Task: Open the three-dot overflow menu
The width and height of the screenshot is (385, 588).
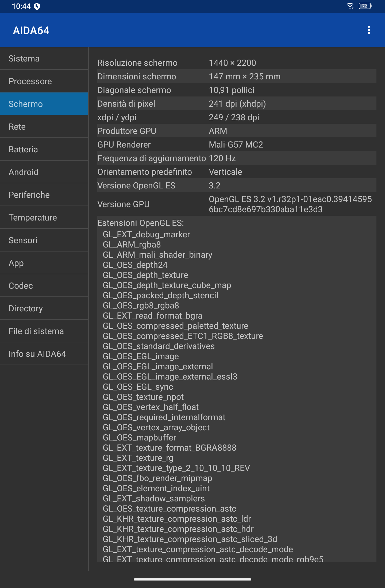Action: (369, 30)
